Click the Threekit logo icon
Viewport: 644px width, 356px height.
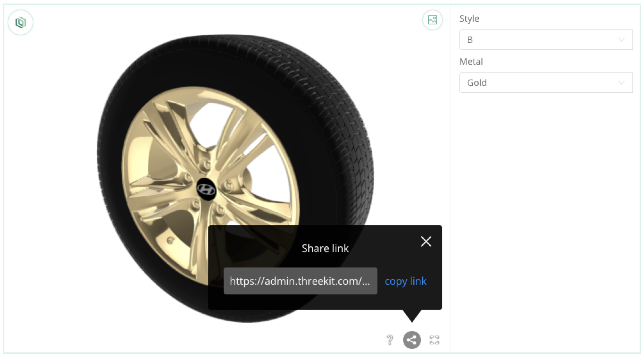(21, 22)
